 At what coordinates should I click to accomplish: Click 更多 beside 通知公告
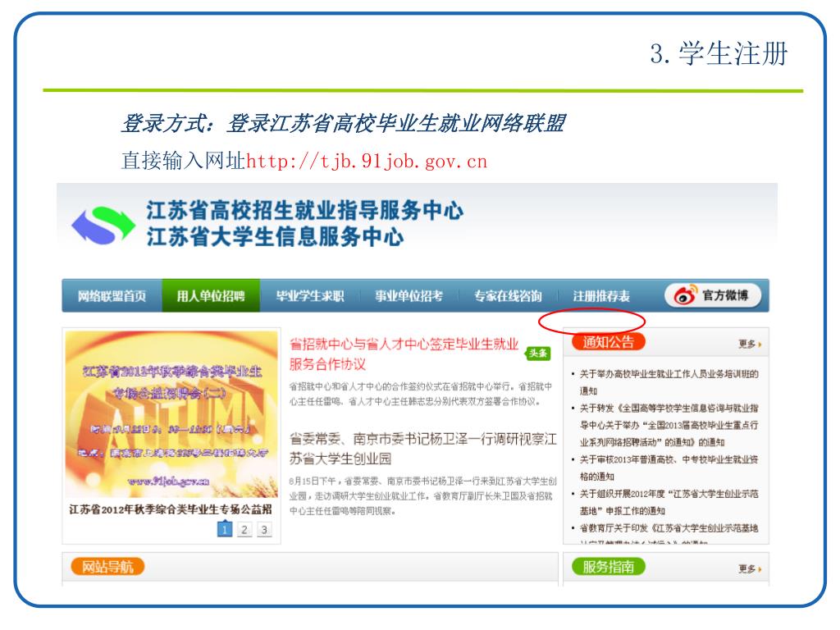750,344
